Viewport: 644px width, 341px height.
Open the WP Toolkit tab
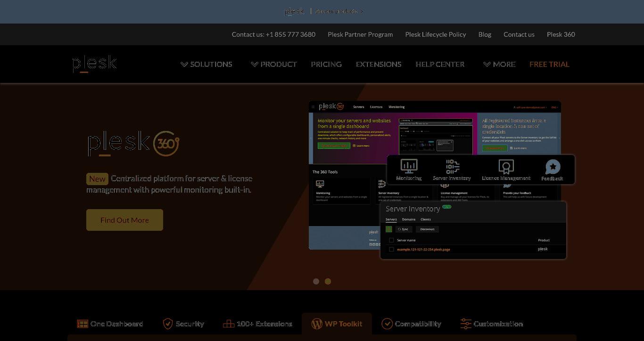pyautogui.click(x=337, y=324)
